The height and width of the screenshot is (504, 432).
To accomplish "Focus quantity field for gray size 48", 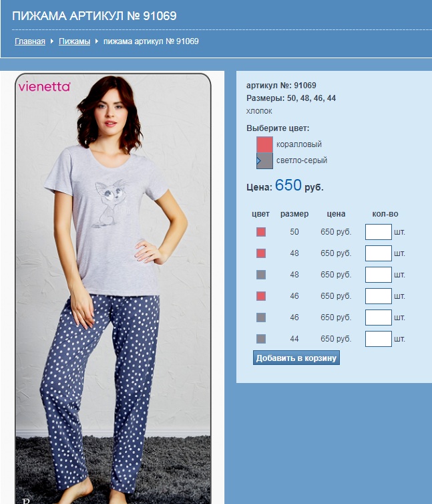I will tap(379, 275).
